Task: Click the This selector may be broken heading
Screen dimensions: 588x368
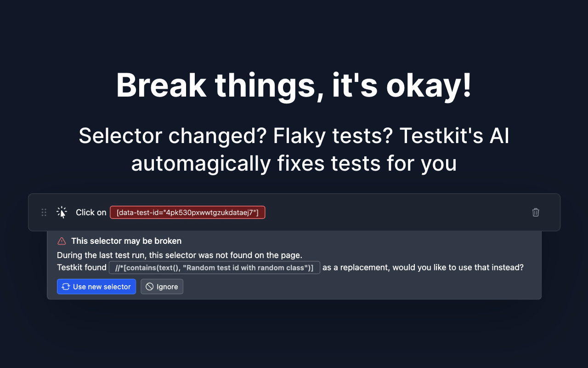Action: [126, 241]
